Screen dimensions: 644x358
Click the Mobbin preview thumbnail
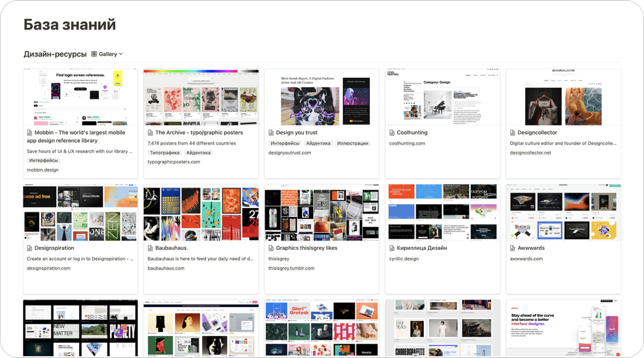(x=80, y=97)
